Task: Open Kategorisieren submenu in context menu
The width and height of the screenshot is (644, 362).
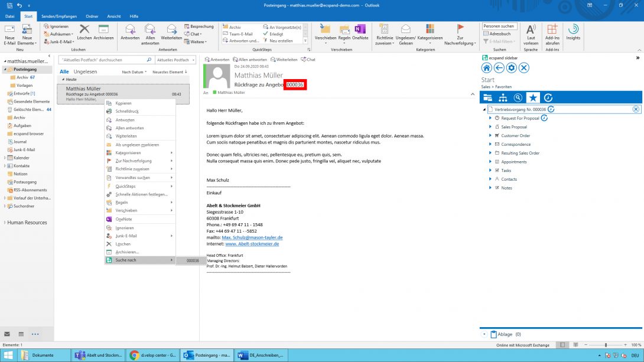Action: [140, 153]
